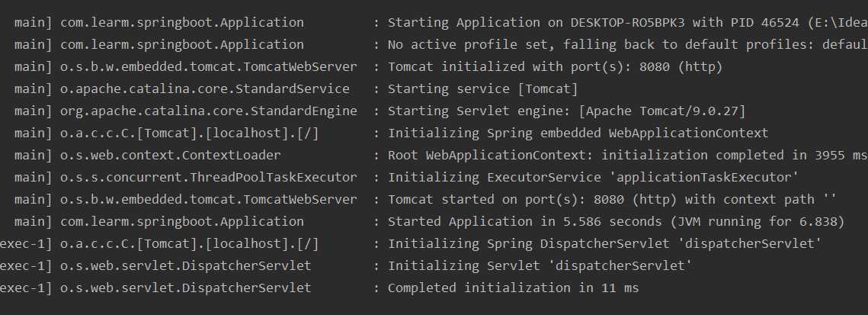
Task: Click the 'Initializing ExecutorService' log message
Action: (593, 178)
